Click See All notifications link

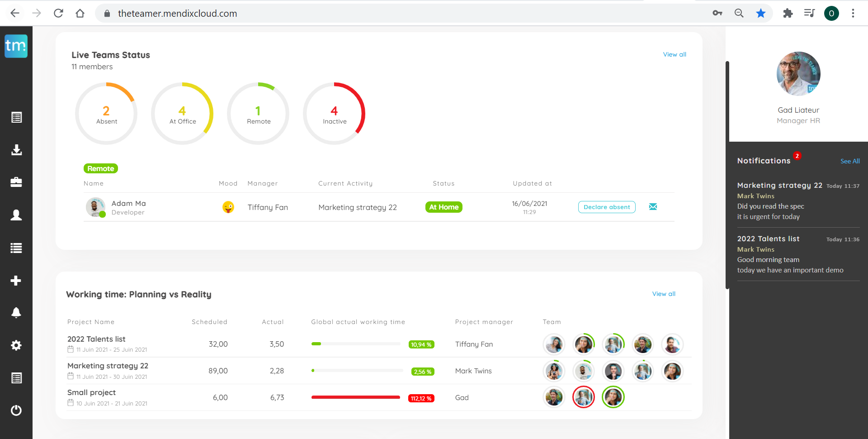pyautogui.click(x=849, y=161)
